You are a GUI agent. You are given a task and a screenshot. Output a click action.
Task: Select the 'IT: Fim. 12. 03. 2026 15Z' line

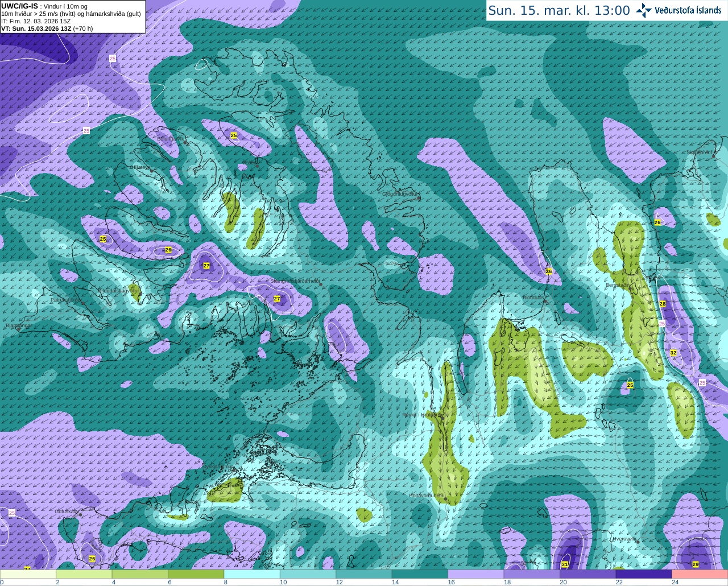(x=36, y=21)
